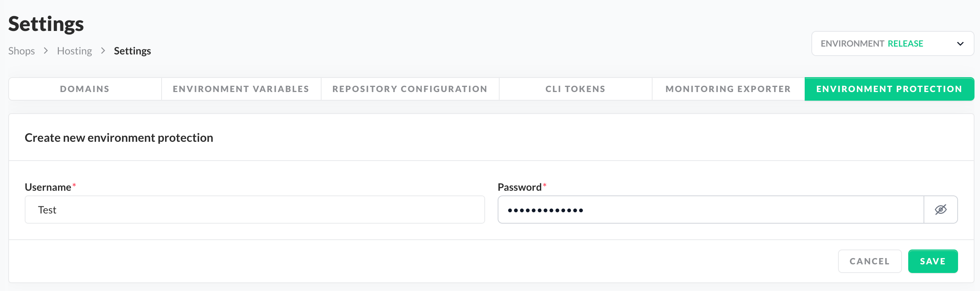Image resolution: width=980 pixels, height=291 pixels.
Task: Switch to the Domains tab
Action: (85, 89)
